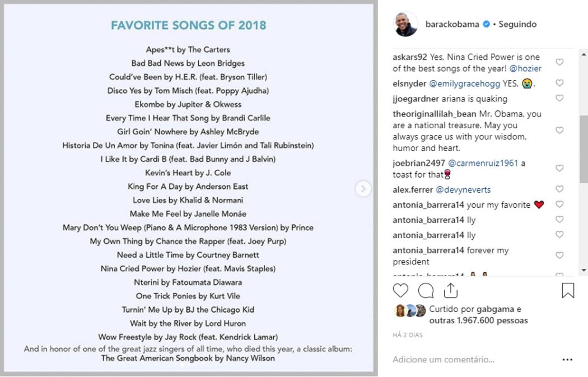Open comments using the speech bubble icon
The image size is (588, 377).
tap(426, 291)
